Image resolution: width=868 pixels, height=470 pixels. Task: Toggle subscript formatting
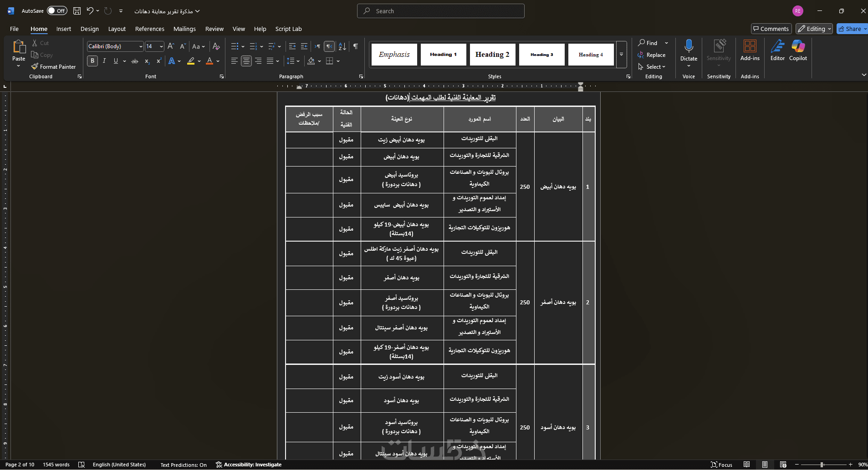pos(147,61)
